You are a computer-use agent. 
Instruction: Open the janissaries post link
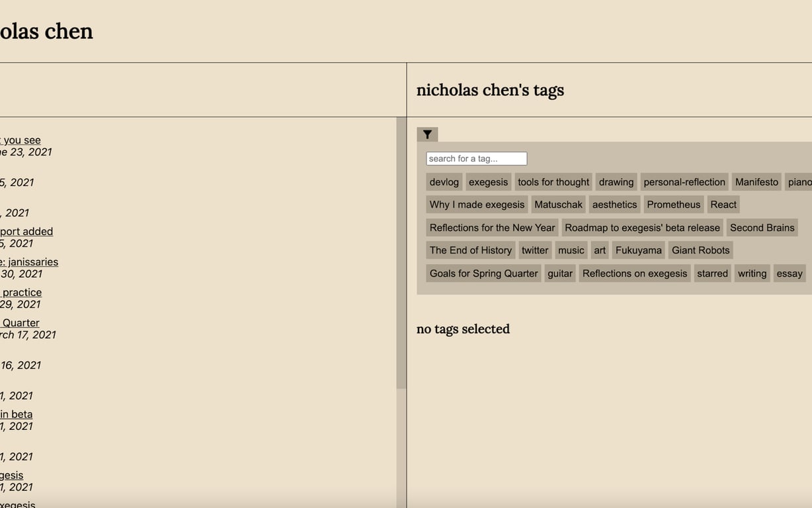(29, 261)
